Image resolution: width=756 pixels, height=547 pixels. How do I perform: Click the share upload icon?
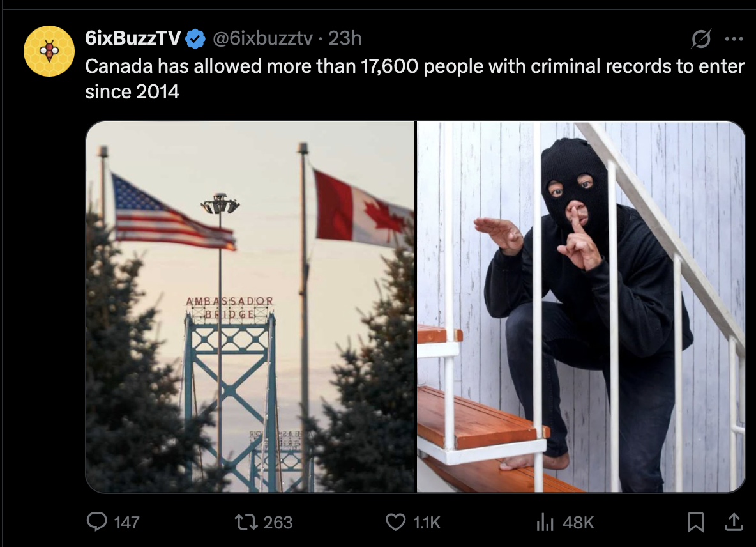click(x=734, y=522)
